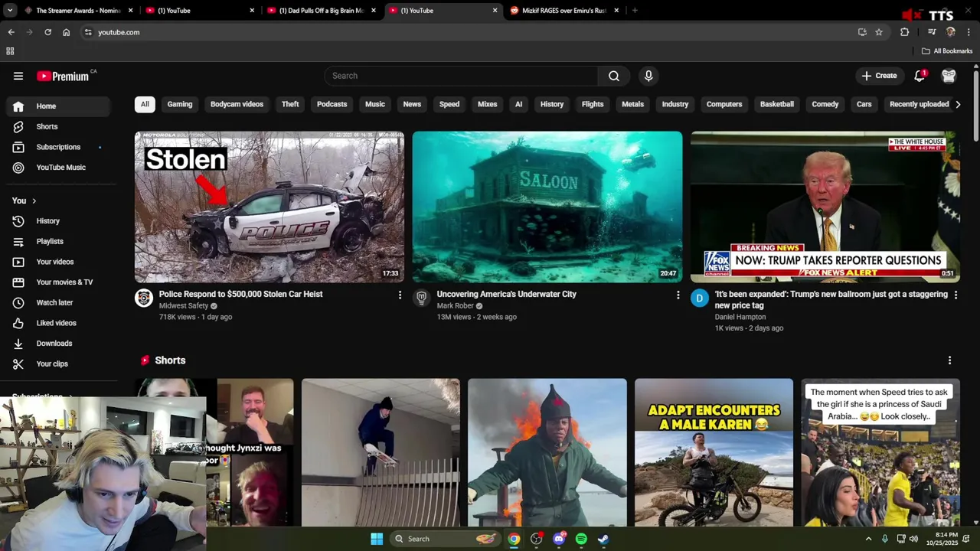Open Liked videos in sidebar
The image size is (980, 551).
(x=58, y=323)
